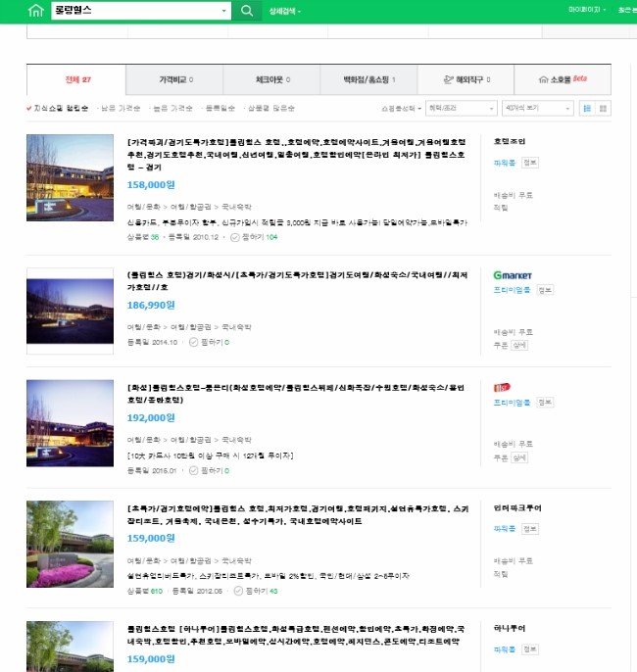Click 파워콜 link in 인터파크투어 listing

504,529
